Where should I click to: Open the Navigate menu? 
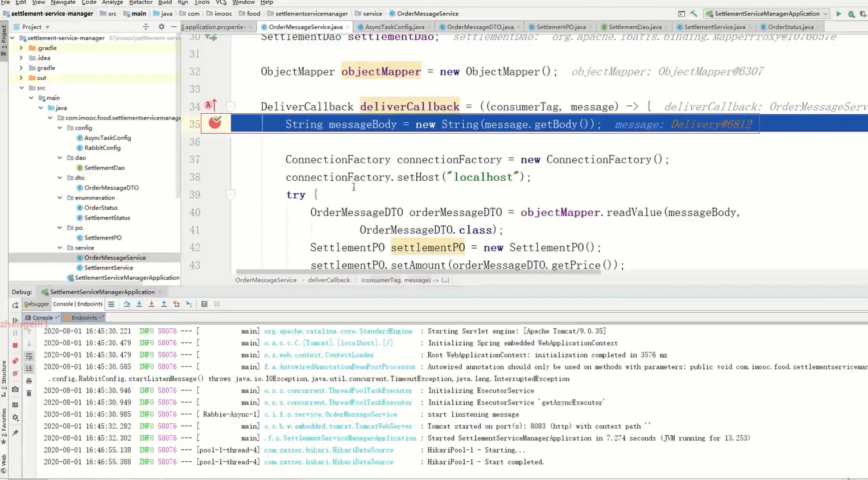point(63,3)
